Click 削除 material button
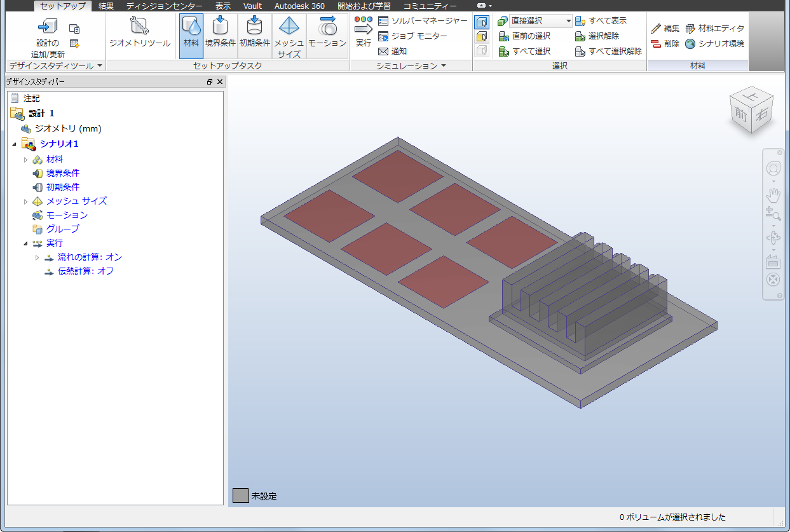This screenshot has height=532, width=790. (665, 44)
